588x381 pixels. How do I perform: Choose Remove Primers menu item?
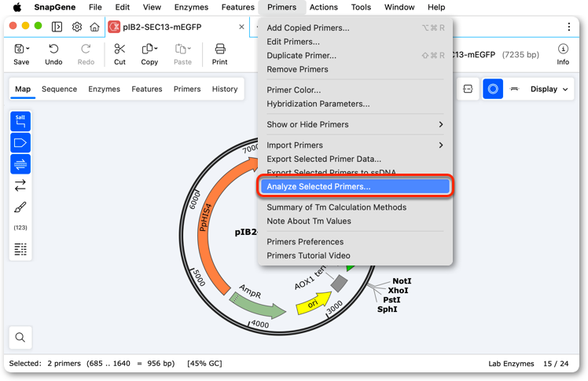click(x=355, y=69)
